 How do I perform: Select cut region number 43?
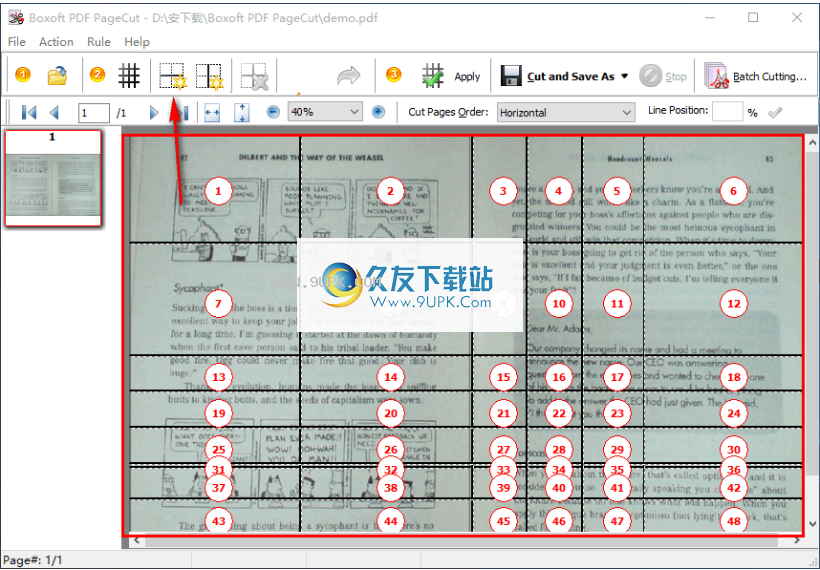tap(219, 521)
